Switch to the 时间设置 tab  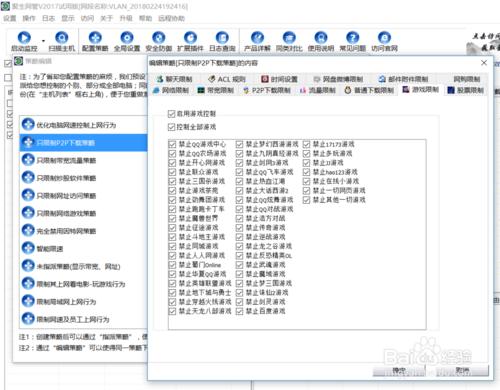(279, 79)
